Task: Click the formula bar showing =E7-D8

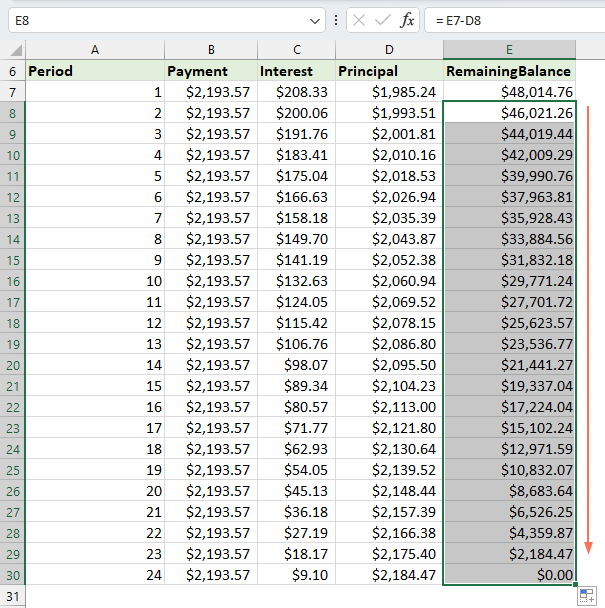Action: click(x=510, y=20)
